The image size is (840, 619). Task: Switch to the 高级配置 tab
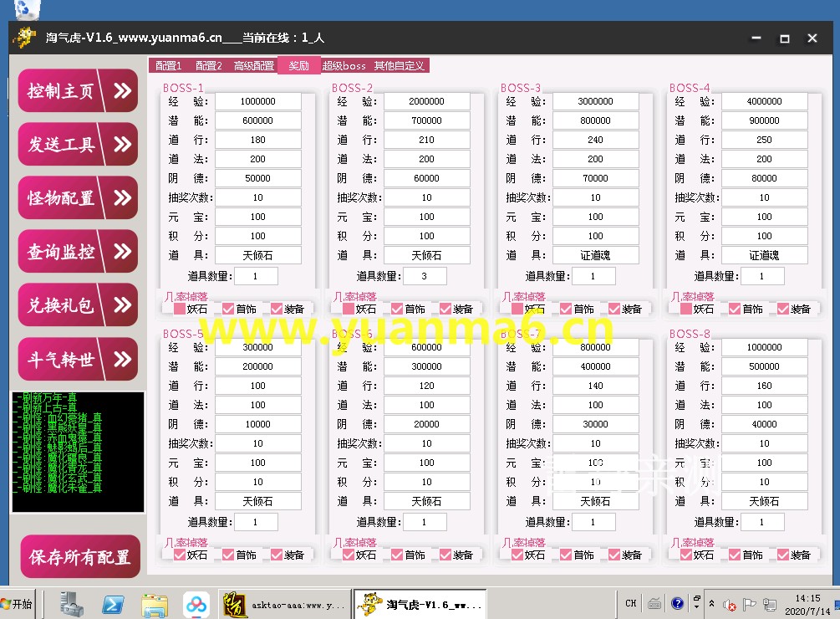[x=254, y=66]
